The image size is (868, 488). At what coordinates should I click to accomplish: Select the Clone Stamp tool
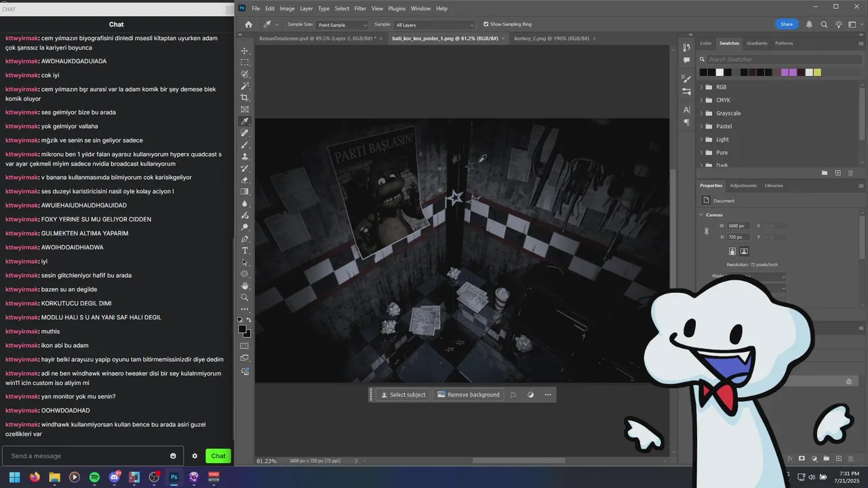pyautogui.click(x=245, y=157)
